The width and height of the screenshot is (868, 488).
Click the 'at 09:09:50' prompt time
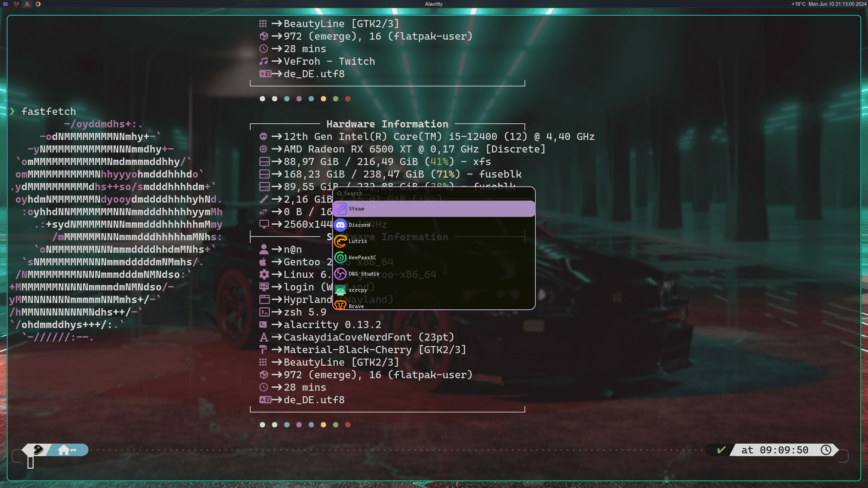coord(775,450)
